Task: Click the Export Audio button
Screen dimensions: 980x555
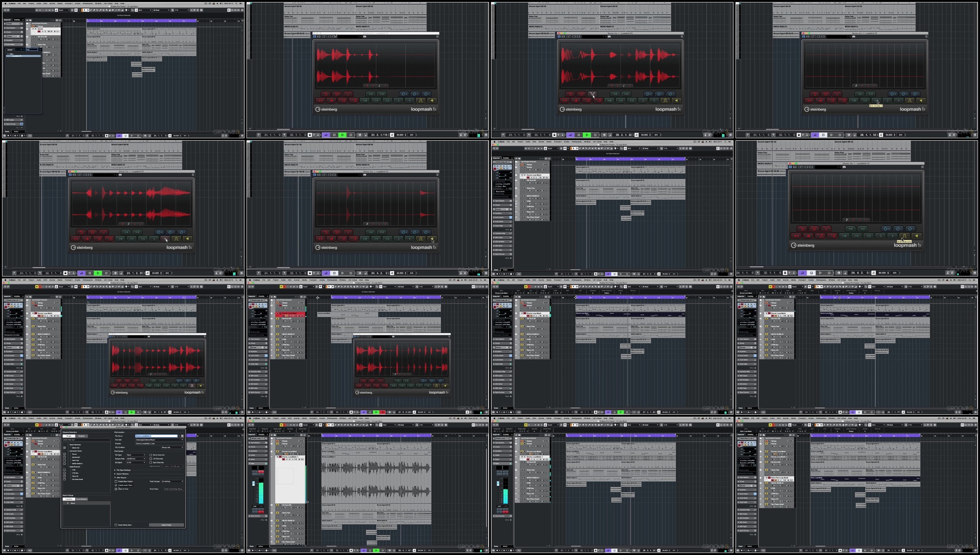Action: (166, 525)
